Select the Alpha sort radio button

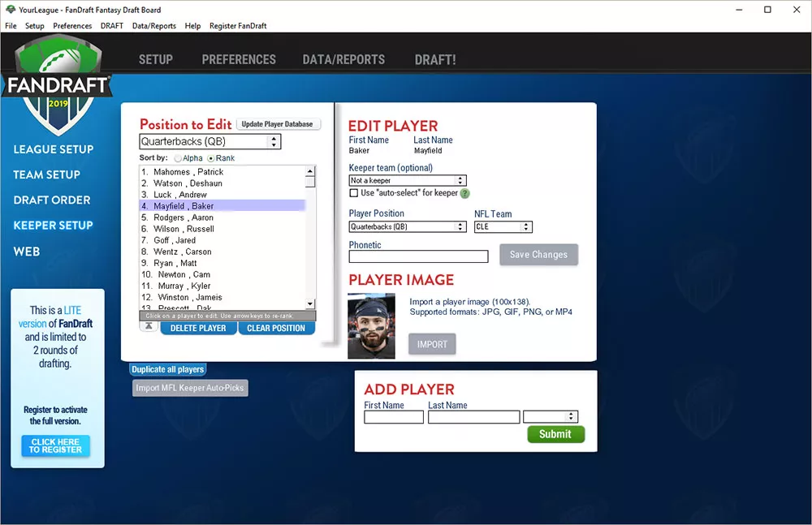tap(178, 158)
